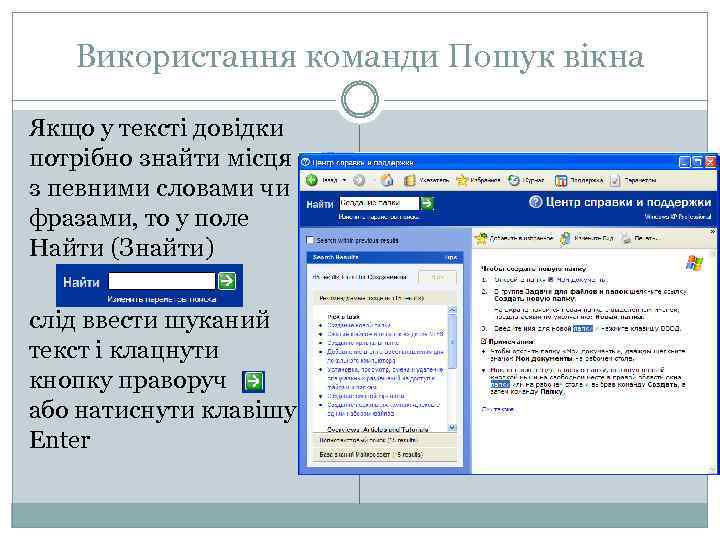Click the question mark icon beside Центр справки heading
The image size is (720, 540).
point(535,202)
